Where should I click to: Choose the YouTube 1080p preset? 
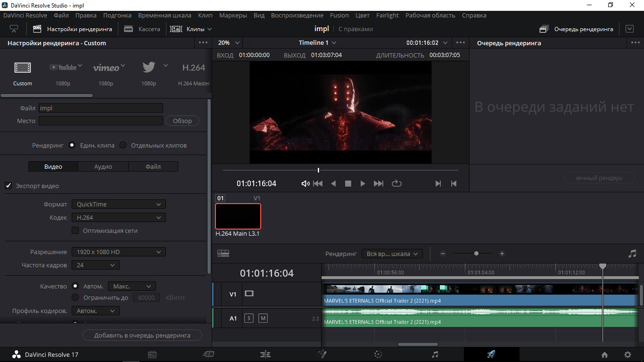point(63,67)
